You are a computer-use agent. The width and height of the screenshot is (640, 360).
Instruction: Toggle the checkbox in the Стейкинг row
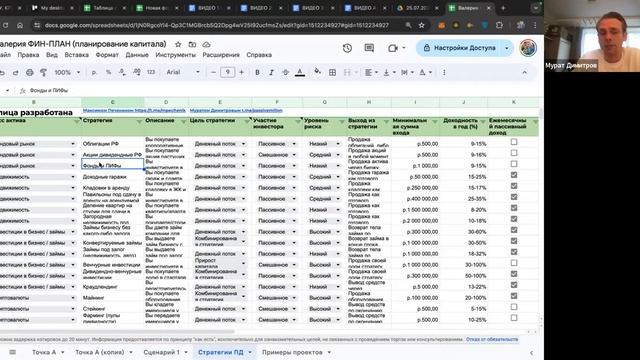coord(514,307)
